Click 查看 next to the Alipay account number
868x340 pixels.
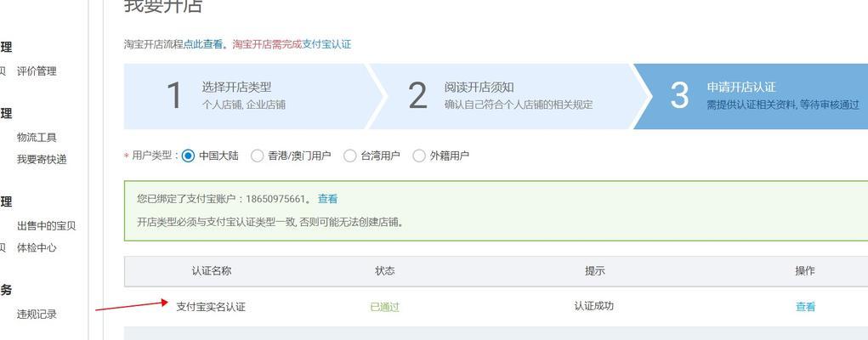coord(327,199)
